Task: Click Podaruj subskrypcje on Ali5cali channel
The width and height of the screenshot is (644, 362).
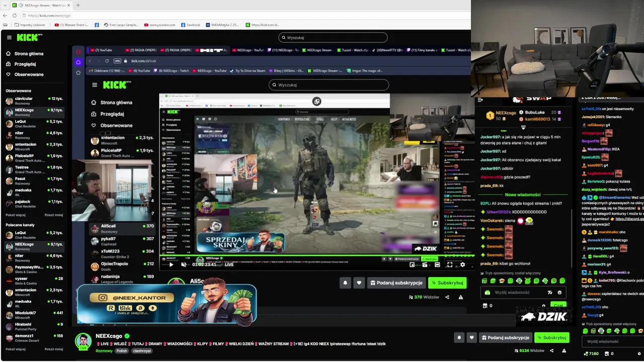Action: 396,283
